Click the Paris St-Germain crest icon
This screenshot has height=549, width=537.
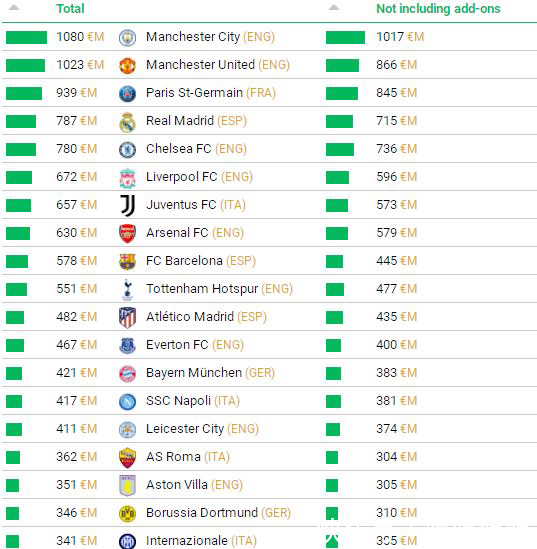tap(127, 93)
